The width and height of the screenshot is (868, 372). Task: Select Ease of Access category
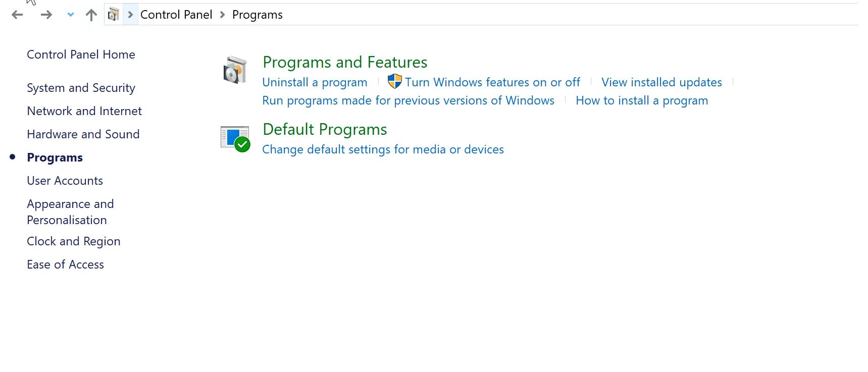[65, 264]
